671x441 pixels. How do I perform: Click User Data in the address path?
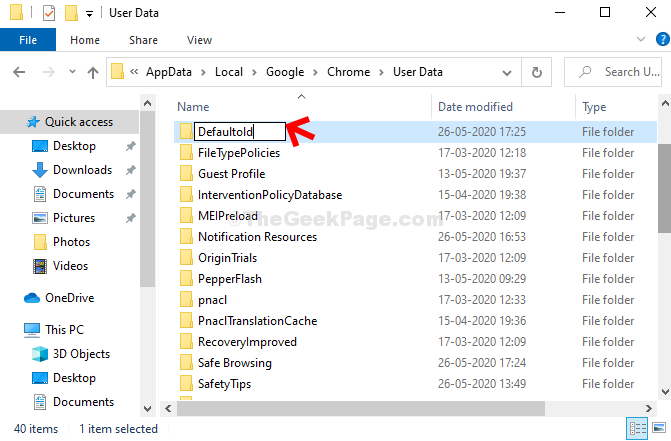pyautogui.click(x=418, y=72)
